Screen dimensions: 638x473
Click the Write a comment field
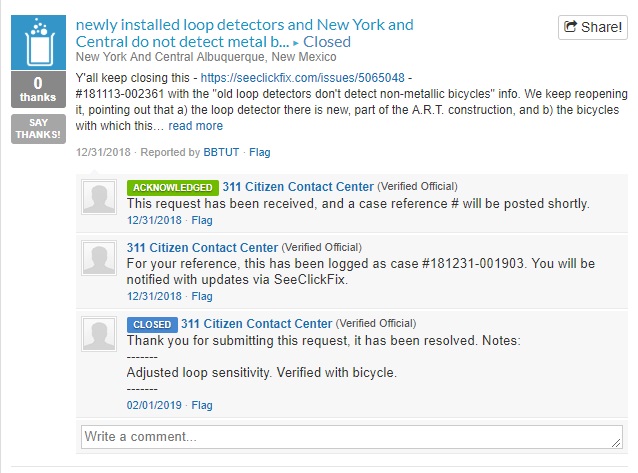point(350,437)
